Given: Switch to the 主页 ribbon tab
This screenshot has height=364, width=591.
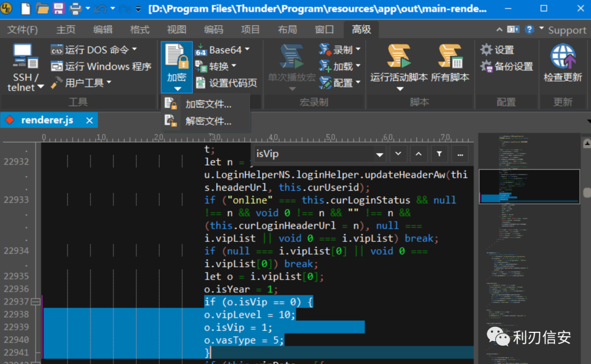Looking at the screenshot, I should click(x=66, y=30).
